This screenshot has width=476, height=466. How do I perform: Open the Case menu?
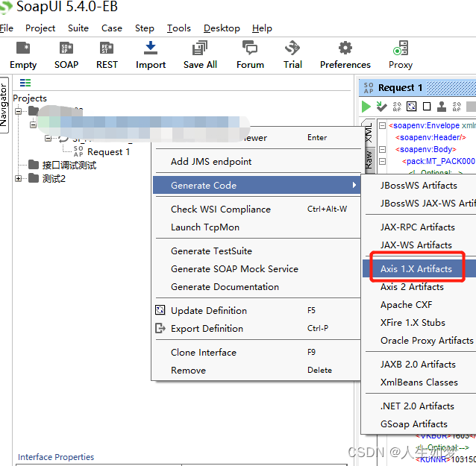pyautogui.click(x=112, y=28)
